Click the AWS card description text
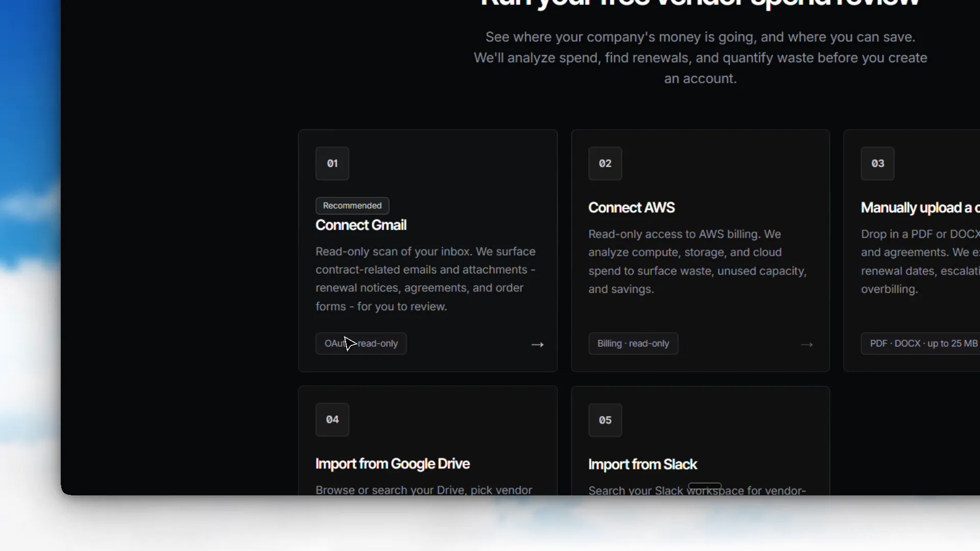 pyautogui.click(x=698, y=262)
